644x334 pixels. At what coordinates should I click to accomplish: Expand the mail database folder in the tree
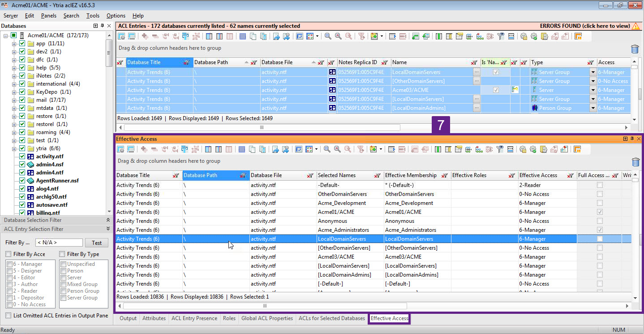14,100
